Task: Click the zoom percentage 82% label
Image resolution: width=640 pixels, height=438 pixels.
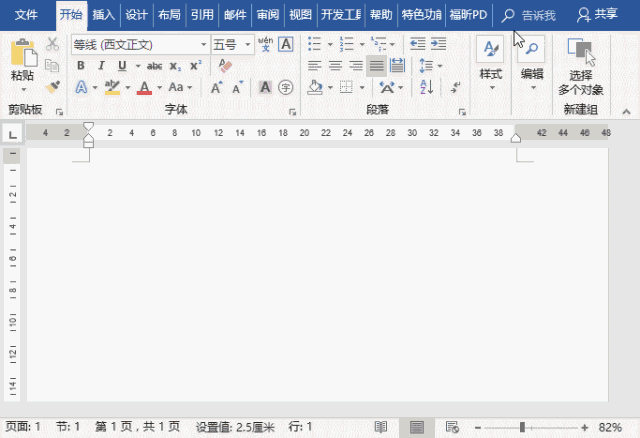Action: (610, 427)
